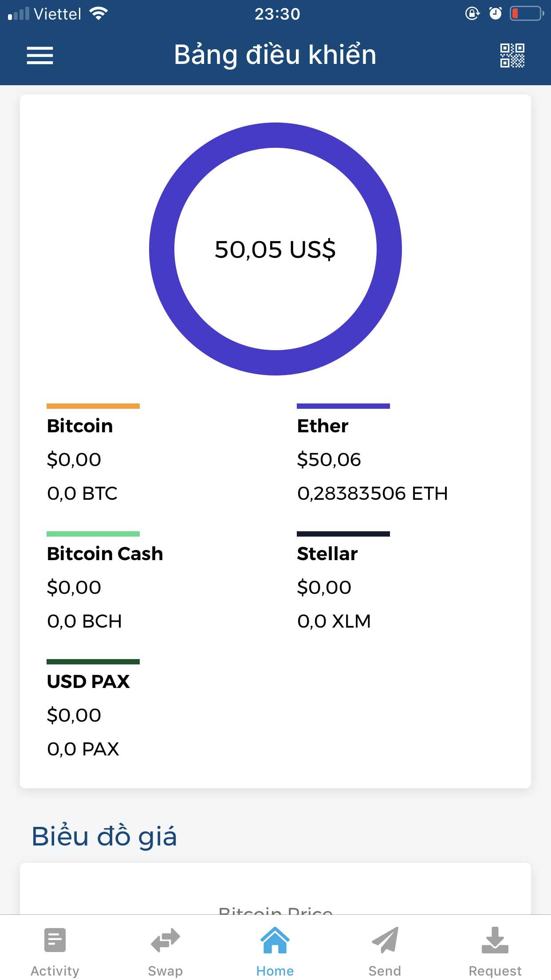Tap the low battery indicator
The width and height of the screenshot is (551, 980).
point(527,14)
